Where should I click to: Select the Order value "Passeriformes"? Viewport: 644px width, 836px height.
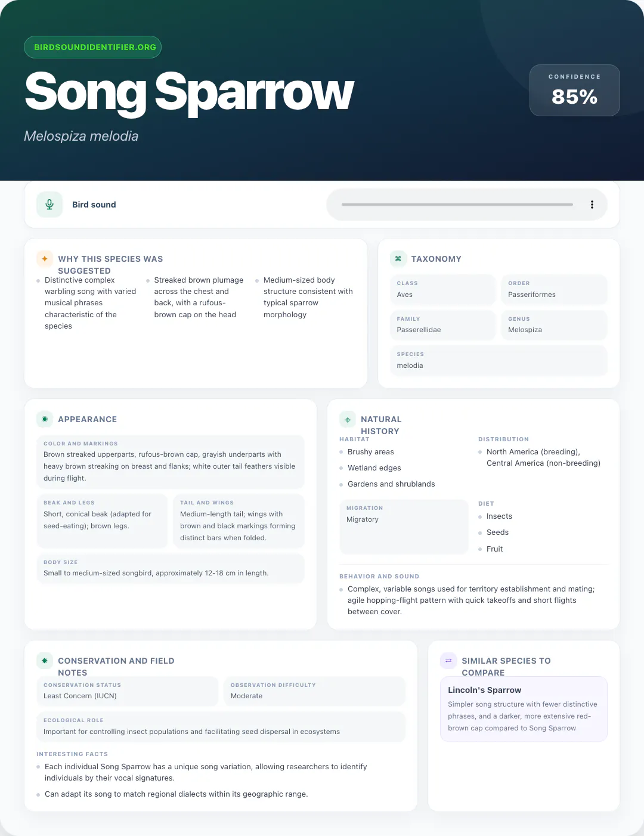click(532, 295)
